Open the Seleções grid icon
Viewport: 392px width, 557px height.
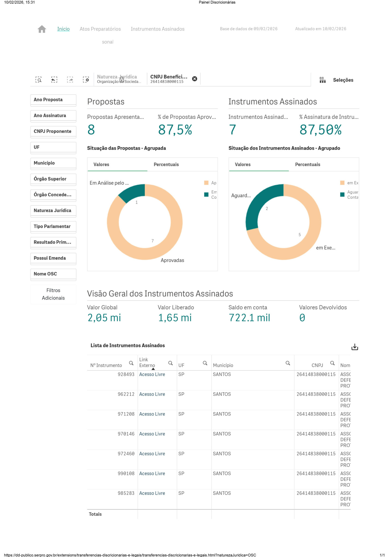[x=322, y=80]
